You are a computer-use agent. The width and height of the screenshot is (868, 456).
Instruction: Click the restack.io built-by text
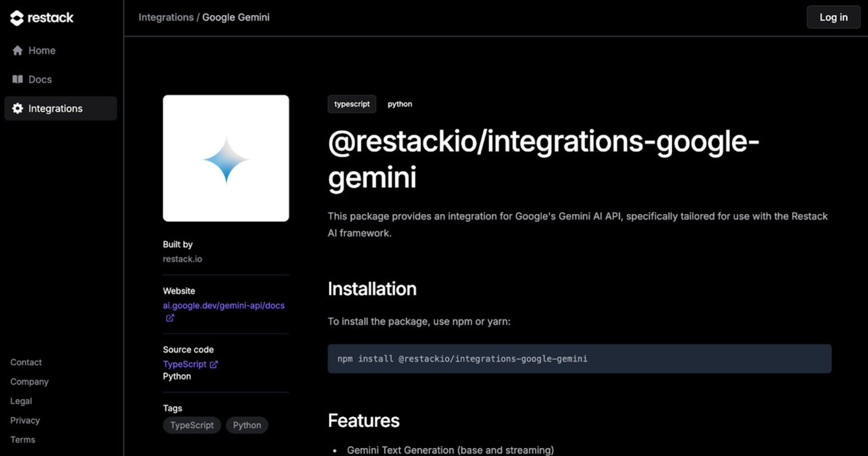point(182,259)
